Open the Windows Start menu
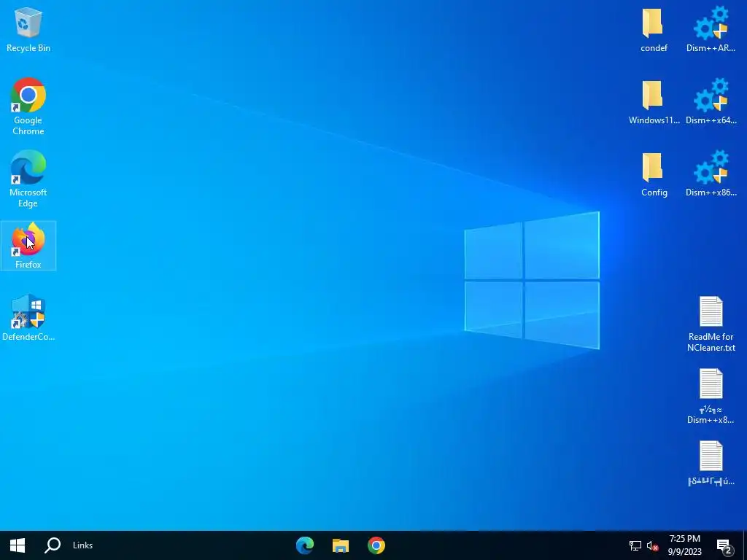Screen dimensions: 747x560 (x=18, y=545)
